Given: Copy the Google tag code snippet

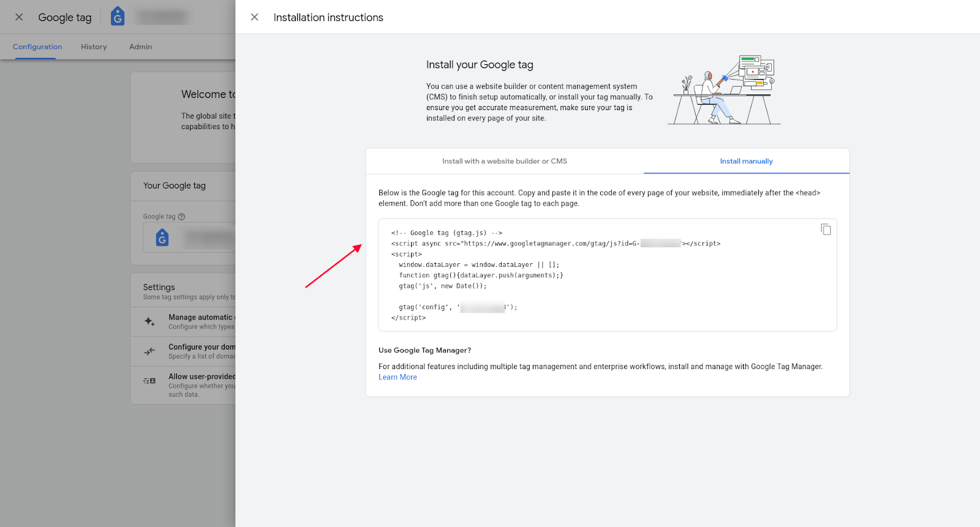Looking at the screenshot, I should [826, 229].
